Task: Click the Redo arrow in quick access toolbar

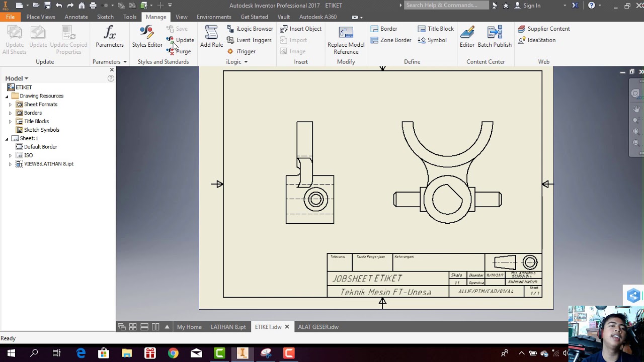Action: [70, 6]
